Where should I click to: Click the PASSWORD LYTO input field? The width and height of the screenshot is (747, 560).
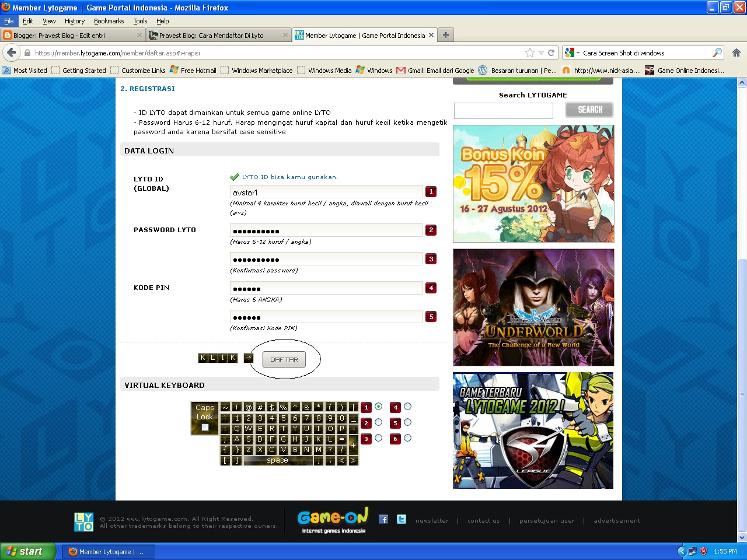(x=326, y=230)
